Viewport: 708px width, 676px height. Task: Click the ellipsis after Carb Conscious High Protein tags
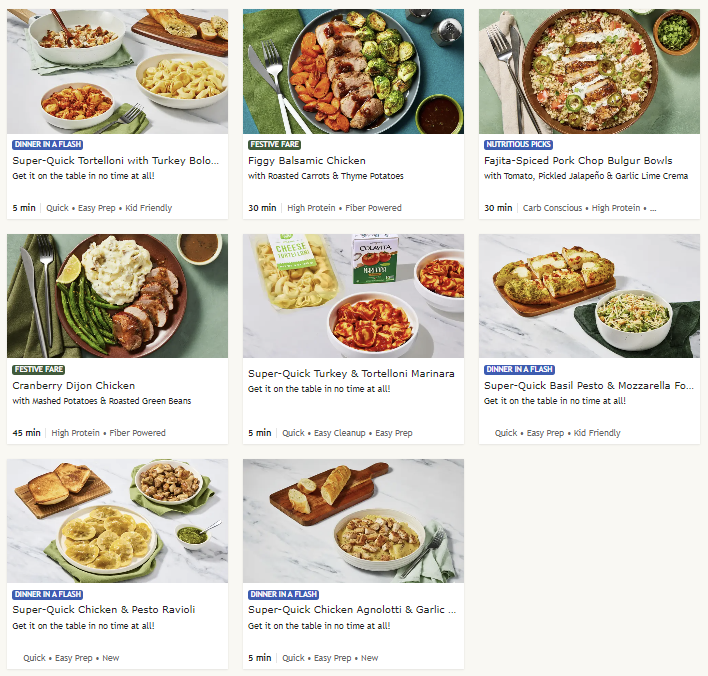tap(653, 208)
